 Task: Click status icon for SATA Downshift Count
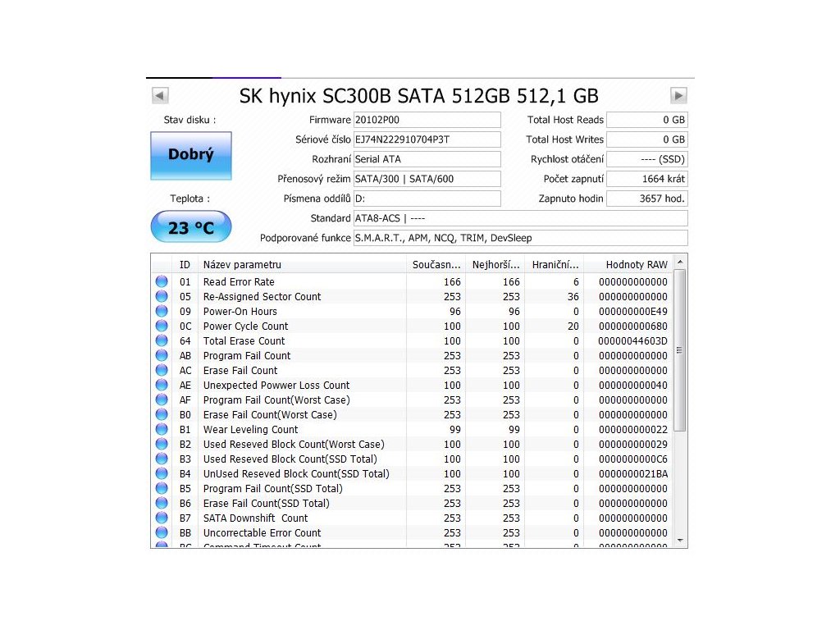click(162, 518)
